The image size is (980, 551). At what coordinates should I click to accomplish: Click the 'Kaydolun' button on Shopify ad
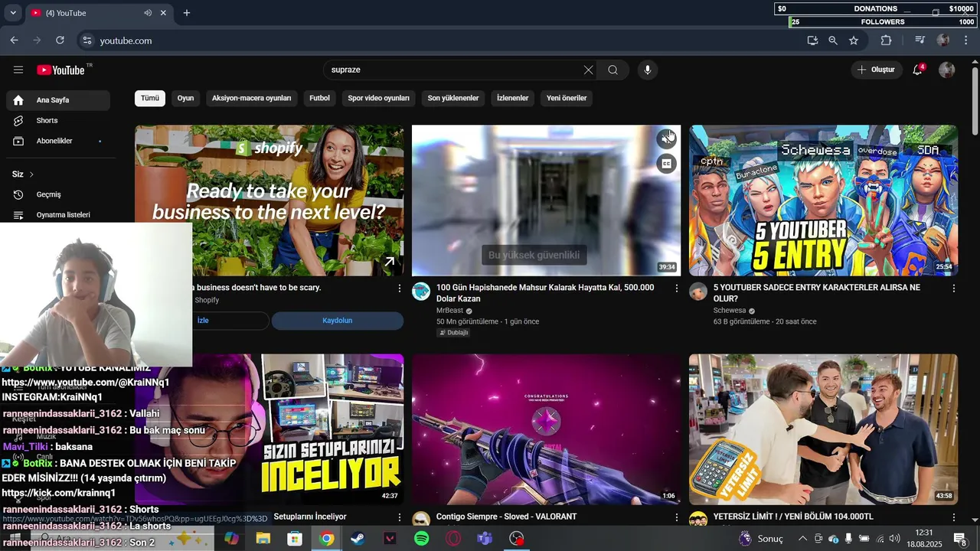(337, 321)
